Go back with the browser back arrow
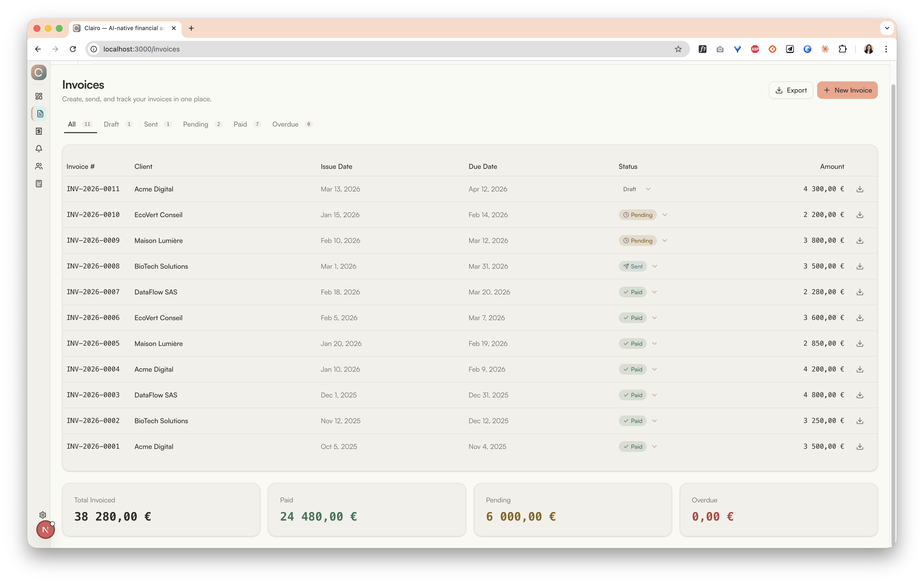The width and height of the screenshot is (924, 584). coord(38,49)
